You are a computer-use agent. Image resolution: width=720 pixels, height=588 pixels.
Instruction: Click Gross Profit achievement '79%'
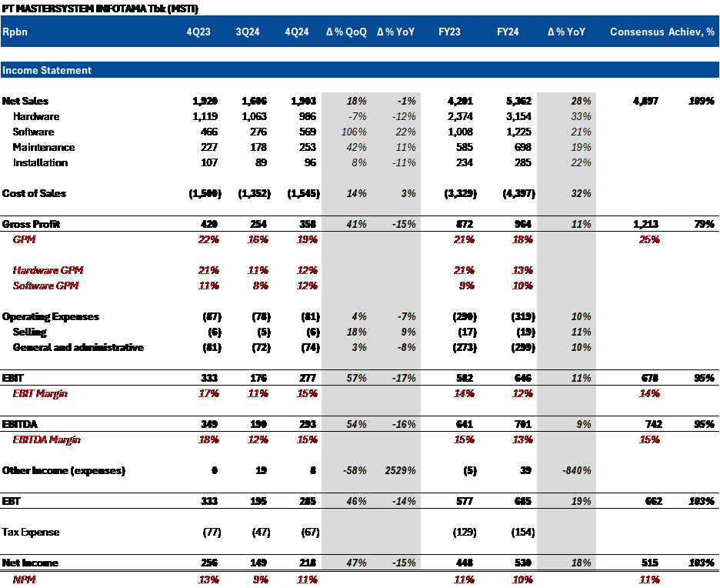(704, 224)
